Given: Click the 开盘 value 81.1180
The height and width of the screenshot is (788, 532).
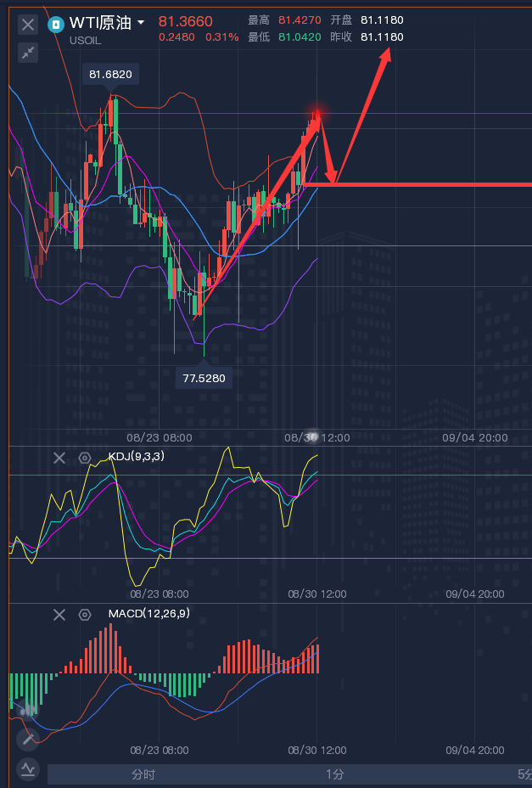Looking at the screenshot, I should coord(382,20).
